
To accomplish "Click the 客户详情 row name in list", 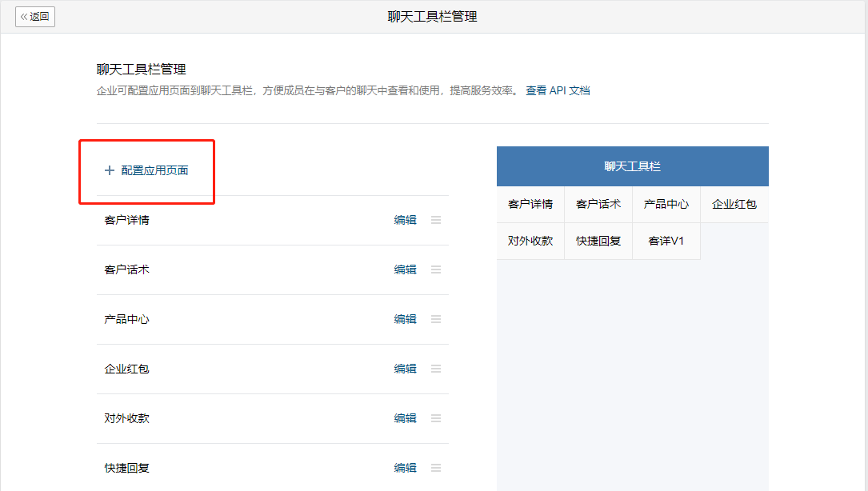I will pyautogui.click(x=126, y=221).
